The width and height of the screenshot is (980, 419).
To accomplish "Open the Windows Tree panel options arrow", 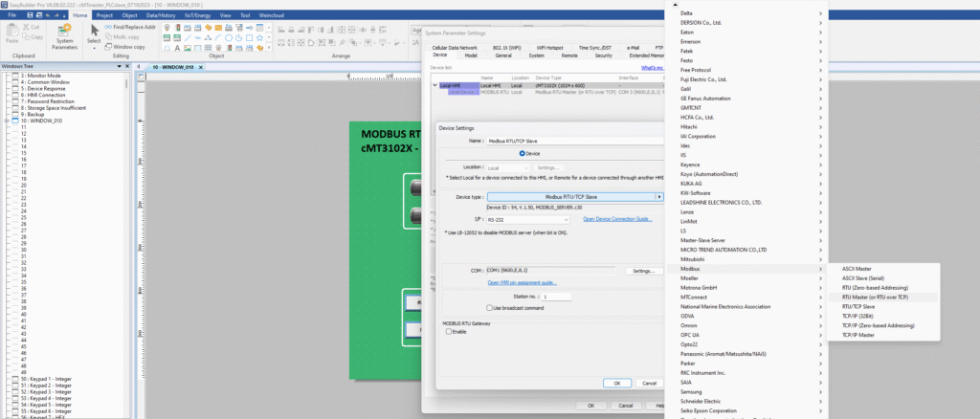I will click(x=119, y=66).
